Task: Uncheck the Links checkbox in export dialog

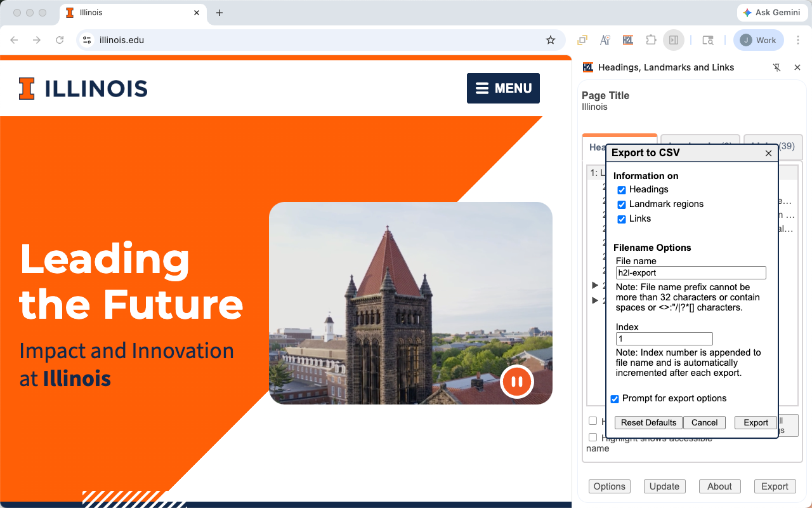Action: (x=622, y=219)
